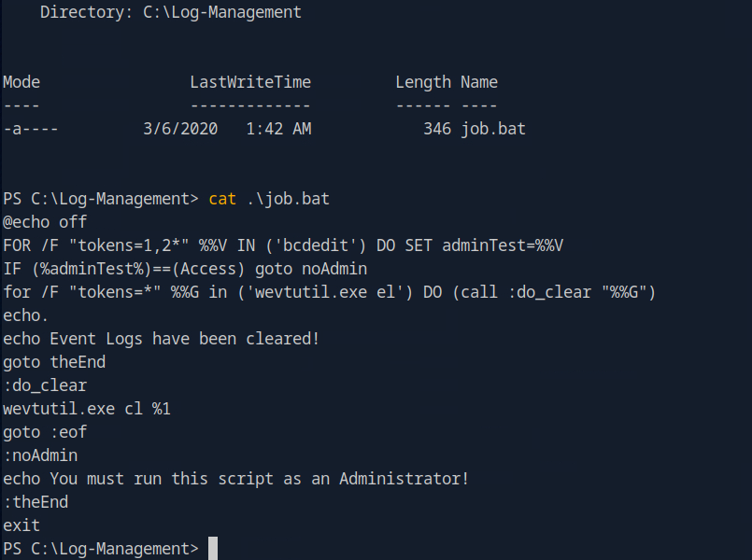The width and height of the screenshot is (752, 560).
Task: Click the 'bcdedit' text in the FOR line
Action: click(x=315, y=245)
